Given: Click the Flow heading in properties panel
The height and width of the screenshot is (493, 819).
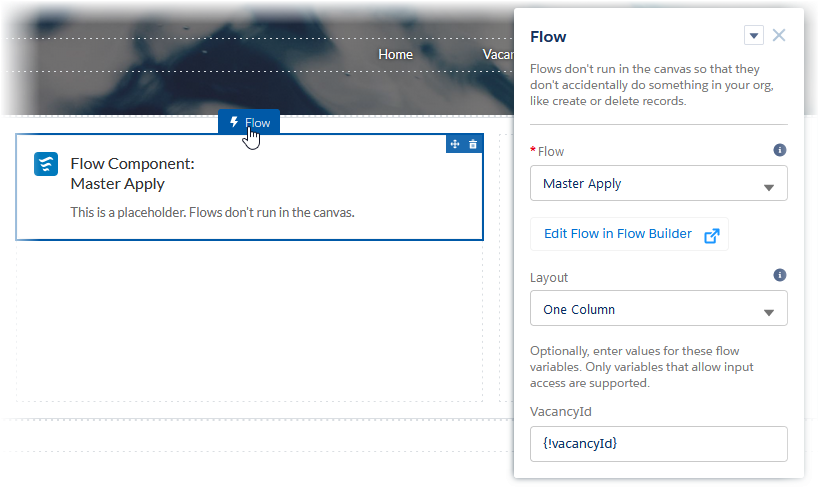Looking at the screenshot, I should 548,37.
